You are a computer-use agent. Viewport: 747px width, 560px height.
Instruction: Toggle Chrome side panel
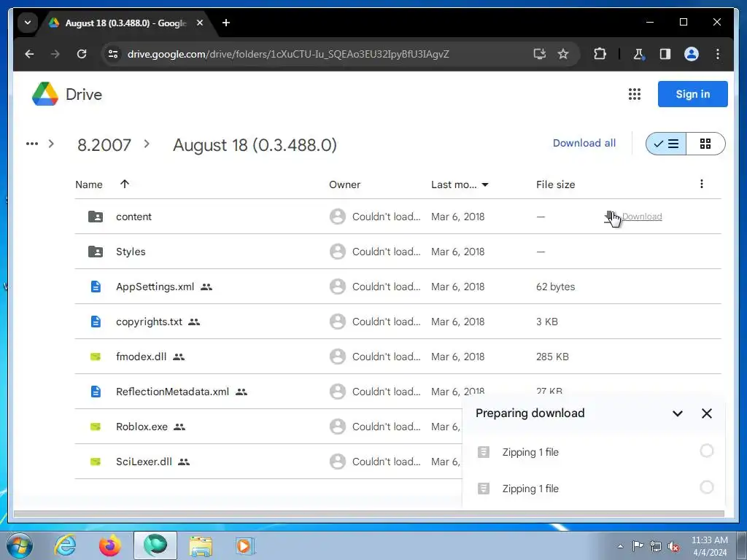665,54
